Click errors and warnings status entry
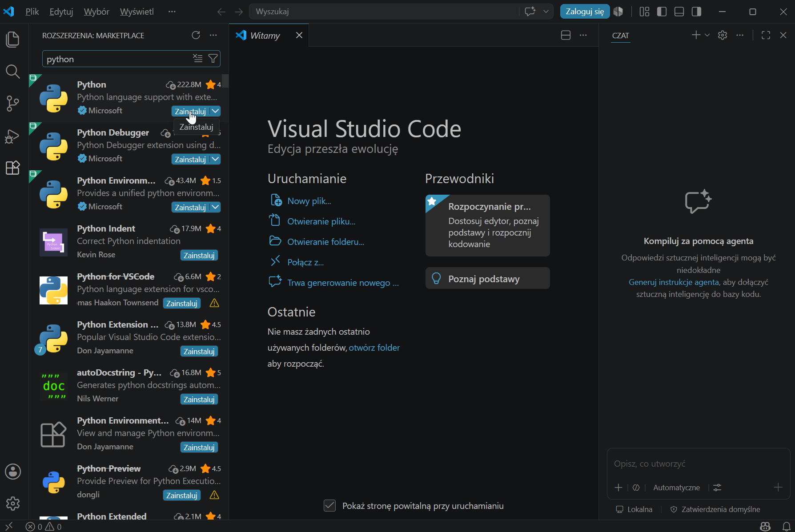795x532 pixels. point(44,527)
